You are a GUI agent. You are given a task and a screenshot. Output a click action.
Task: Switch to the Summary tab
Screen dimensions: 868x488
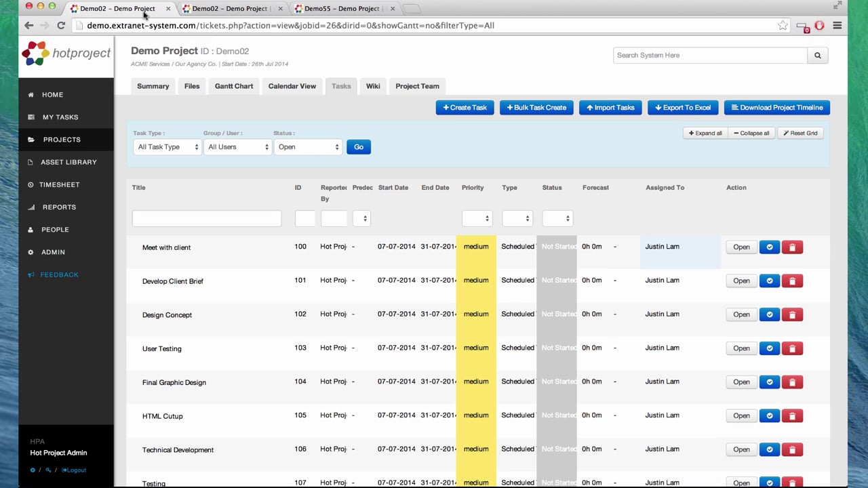pyautogui.click(x=153, y=86)
